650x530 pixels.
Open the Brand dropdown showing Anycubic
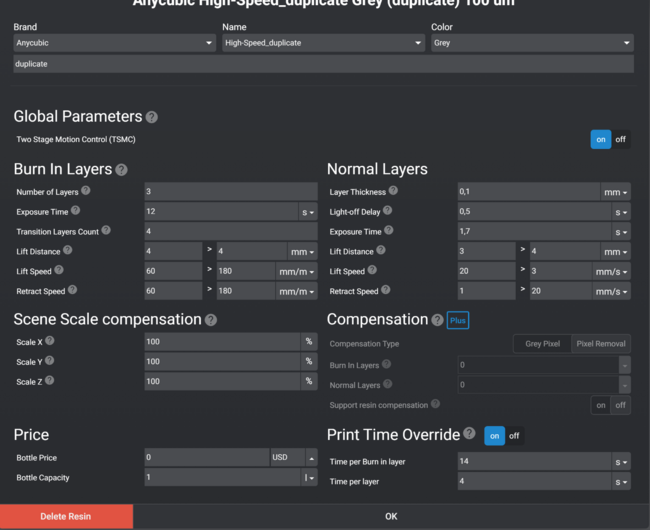click(x=115, y=43)
